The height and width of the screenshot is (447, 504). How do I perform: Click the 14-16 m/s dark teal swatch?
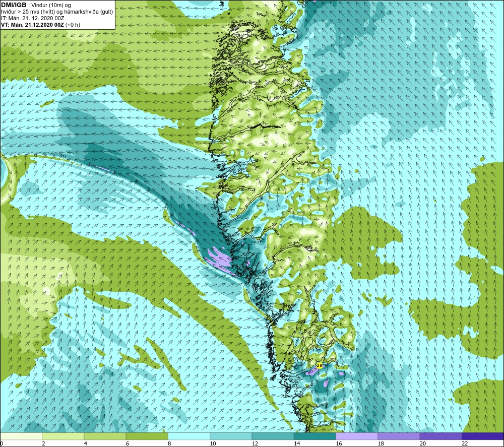point(315,436)
